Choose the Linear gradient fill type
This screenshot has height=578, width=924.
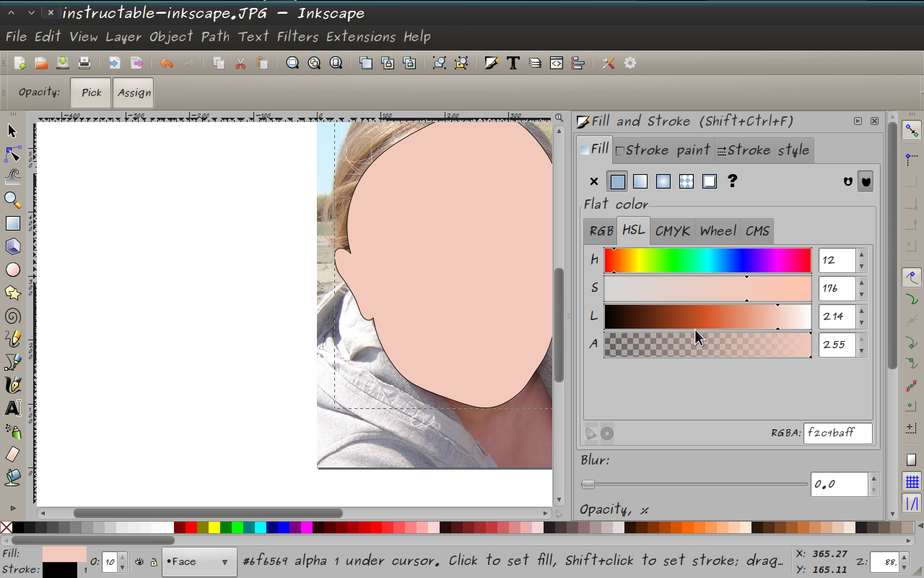(x=640, y=181)
